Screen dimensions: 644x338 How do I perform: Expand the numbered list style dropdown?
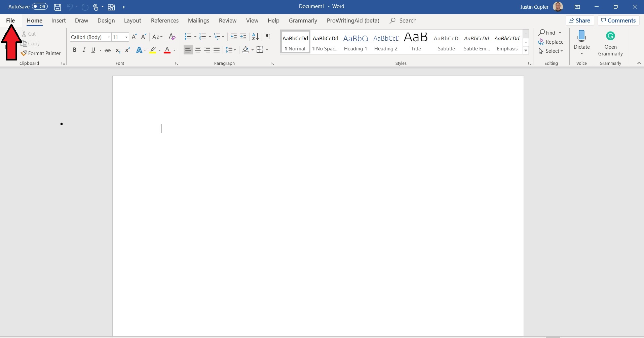[210, 37]
